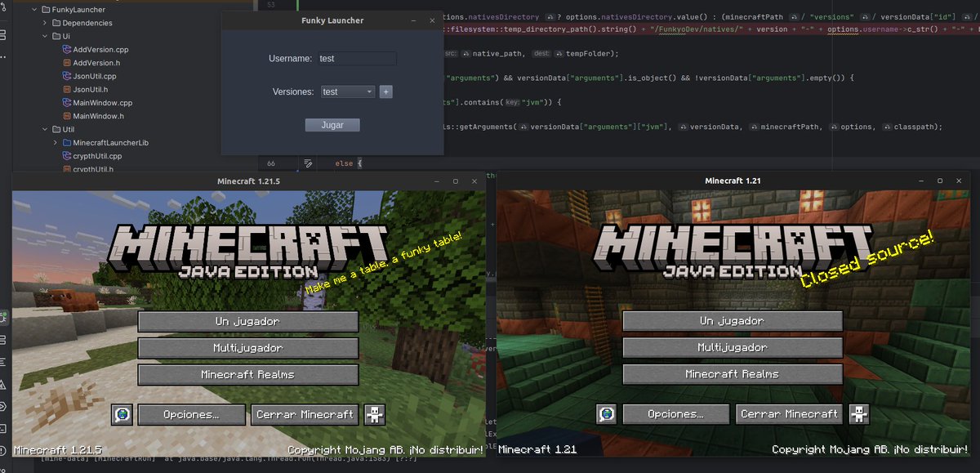Open the Versiones dropdown in Funky Launcher
This screenshot has width=980, height=473.
point(347,92)
